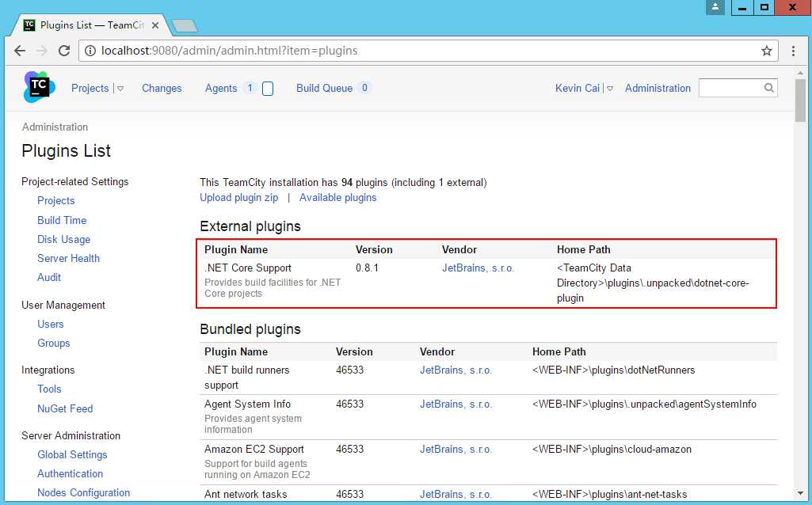Click the page vertical scrollbar thumb
812x505 pixels.
pyautogui.click(x=801, y=101)
